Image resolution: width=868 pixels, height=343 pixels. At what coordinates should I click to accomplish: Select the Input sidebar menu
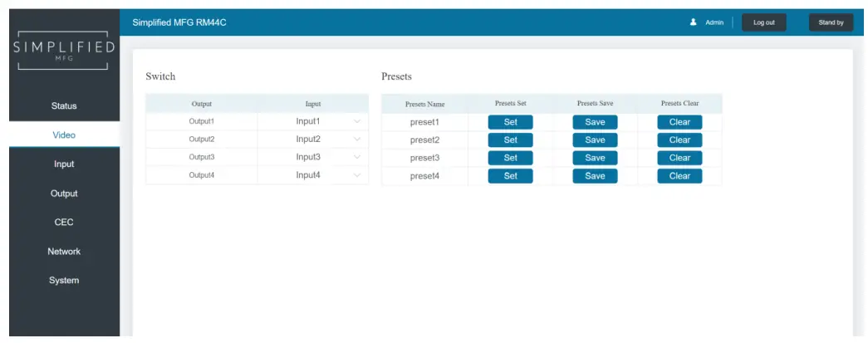pos(64,164)
